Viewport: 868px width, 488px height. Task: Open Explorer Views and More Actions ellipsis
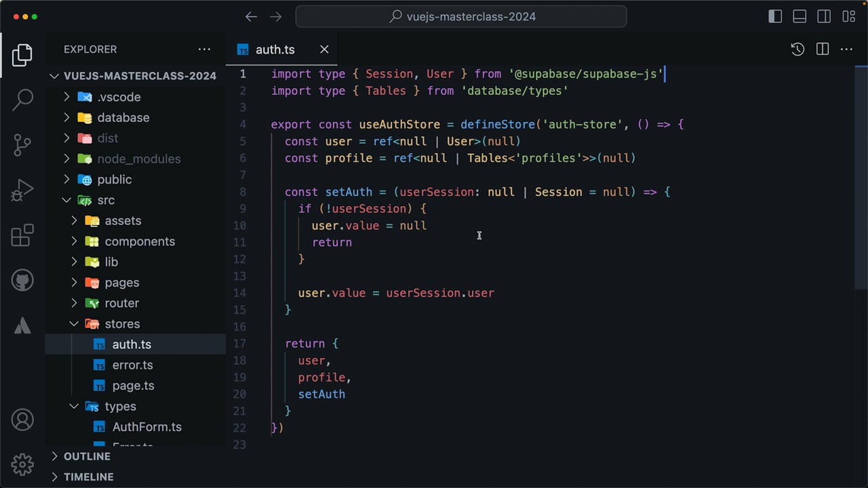[204, 49]
